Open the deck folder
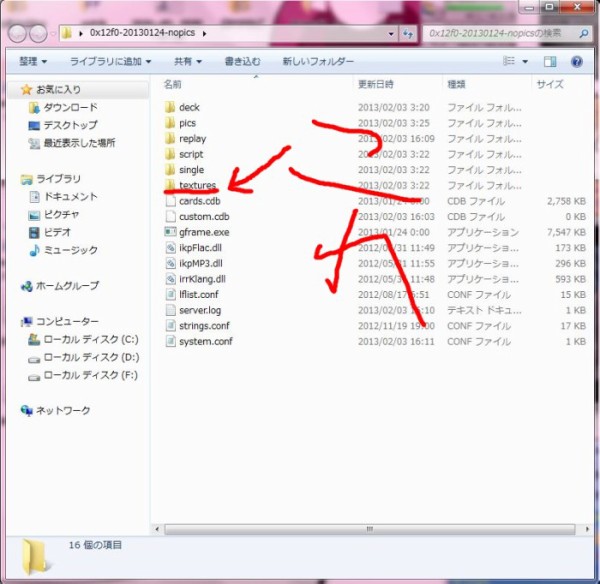600x584 pixels. pyautogui.click(x=189, y=107)
